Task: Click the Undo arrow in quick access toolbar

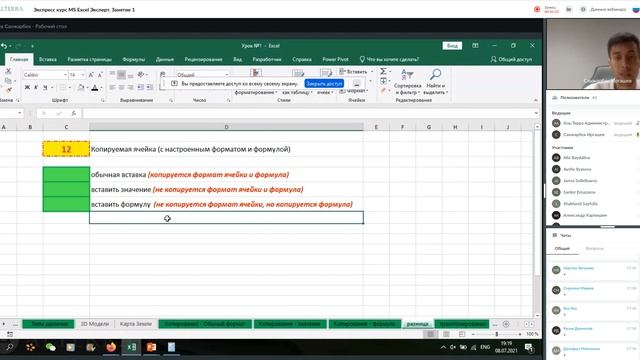Action: [x=4, y=46]
